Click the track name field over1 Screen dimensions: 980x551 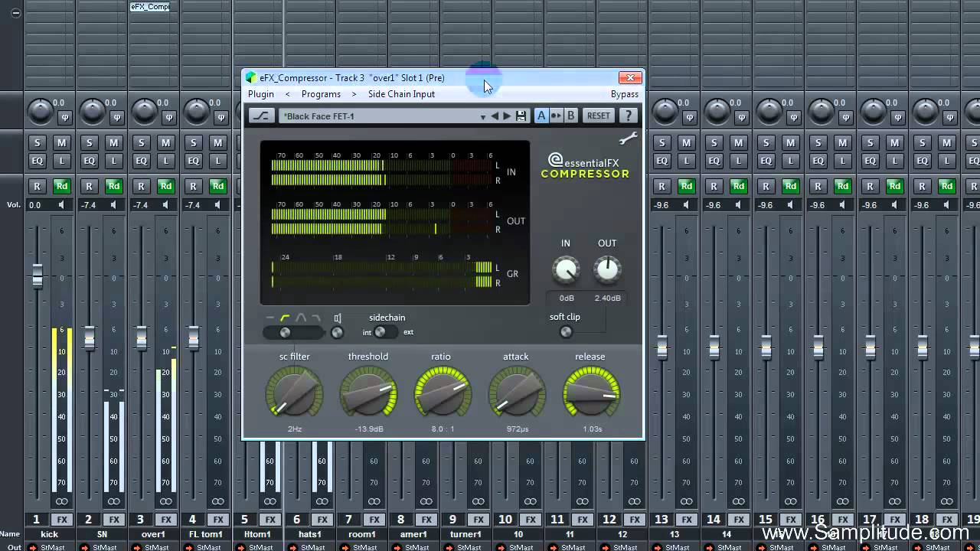point(153,534)
